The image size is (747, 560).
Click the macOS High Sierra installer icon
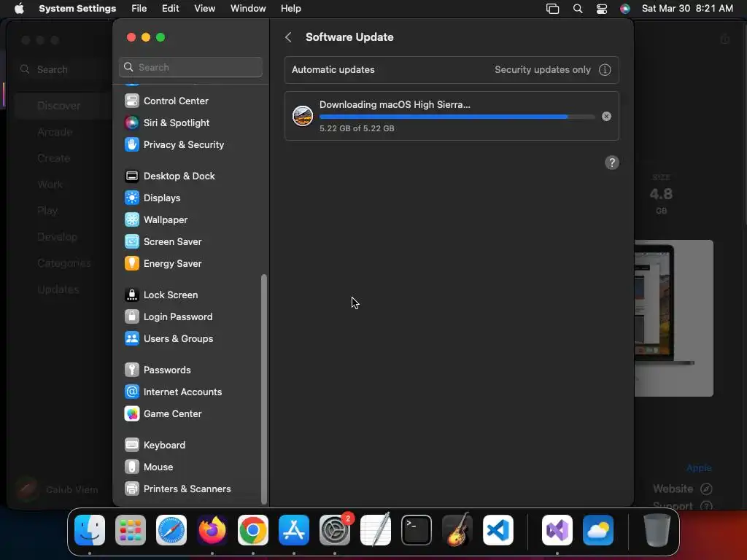[303, 116]
